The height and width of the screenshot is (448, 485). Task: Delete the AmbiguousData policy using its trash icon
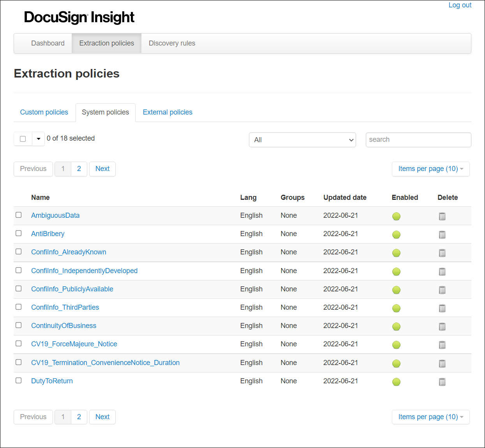pos(442,216)
